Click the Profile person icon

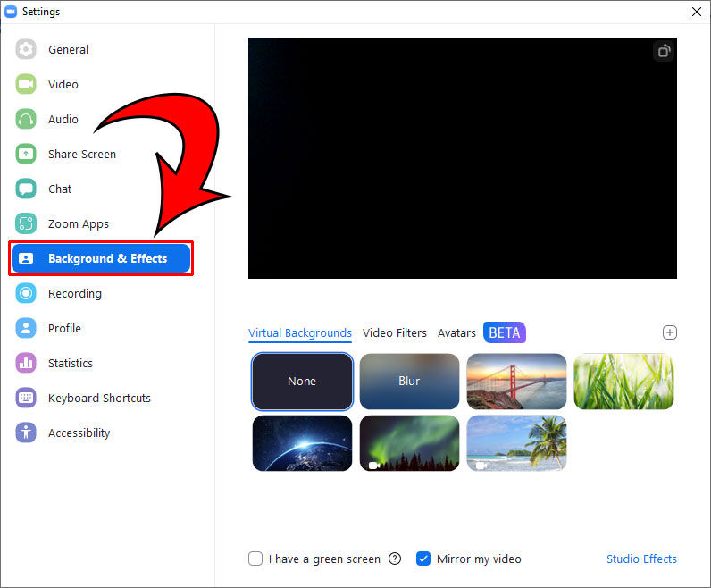[26, 328]
